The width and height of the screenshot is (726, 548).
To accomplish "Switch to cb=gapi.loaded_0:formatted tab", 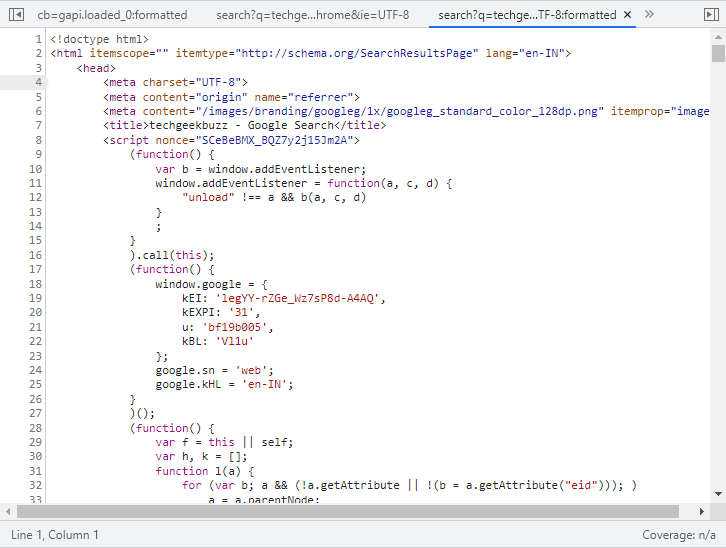I will (112, 15).
